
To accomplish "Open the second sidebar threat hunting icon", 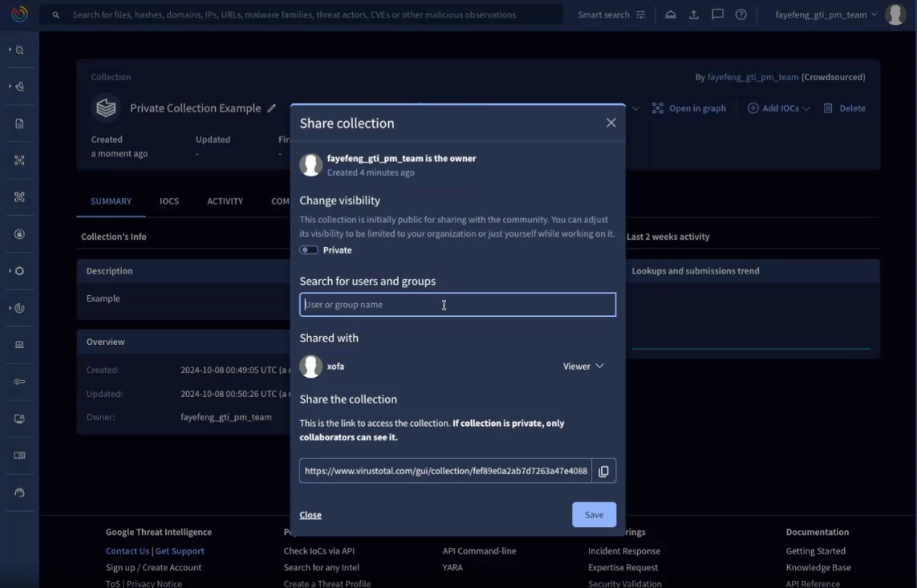I will (20, 87).
